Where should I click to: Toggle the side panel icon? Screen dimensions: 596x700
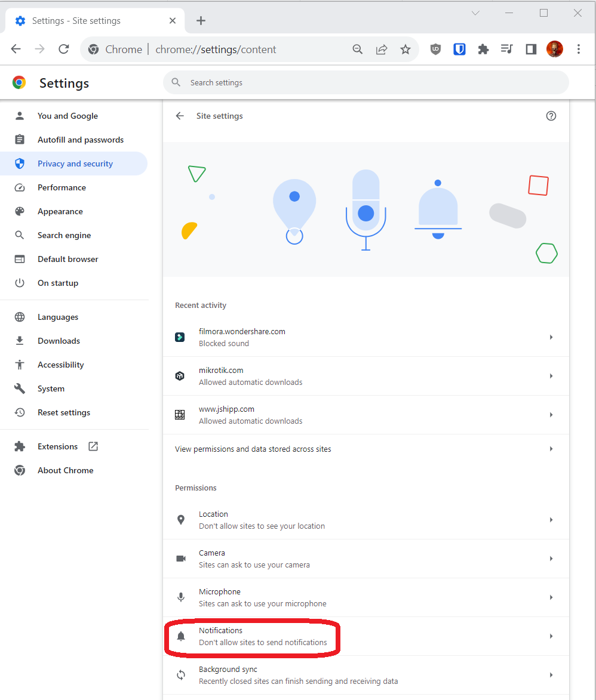coord(531,49)
